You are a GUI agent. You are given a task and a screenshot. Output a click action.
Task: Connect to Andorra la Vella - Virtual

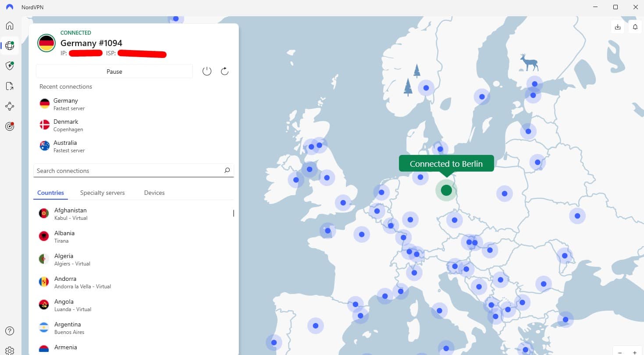coord(133,282)
